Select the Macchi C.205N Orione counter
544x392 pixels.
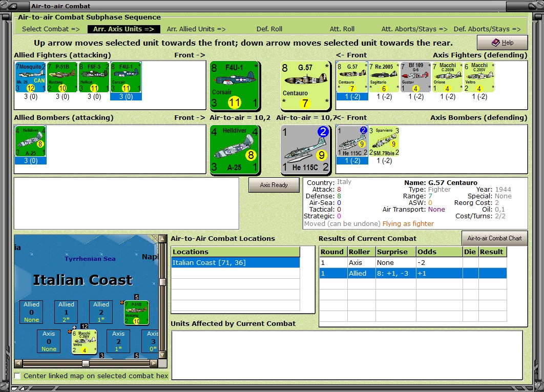point(448,77)
